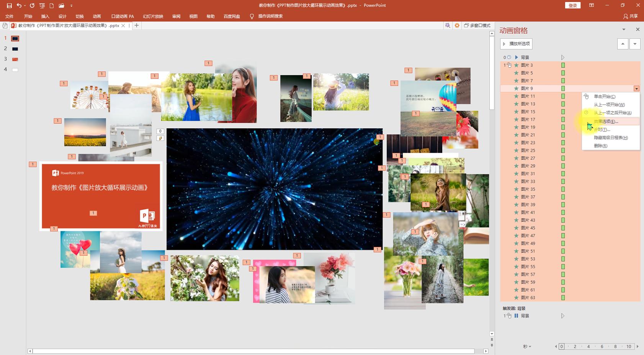644x355 pixels.
Task: Click the Open folder icon in title bar
Action: coord(61,5)
